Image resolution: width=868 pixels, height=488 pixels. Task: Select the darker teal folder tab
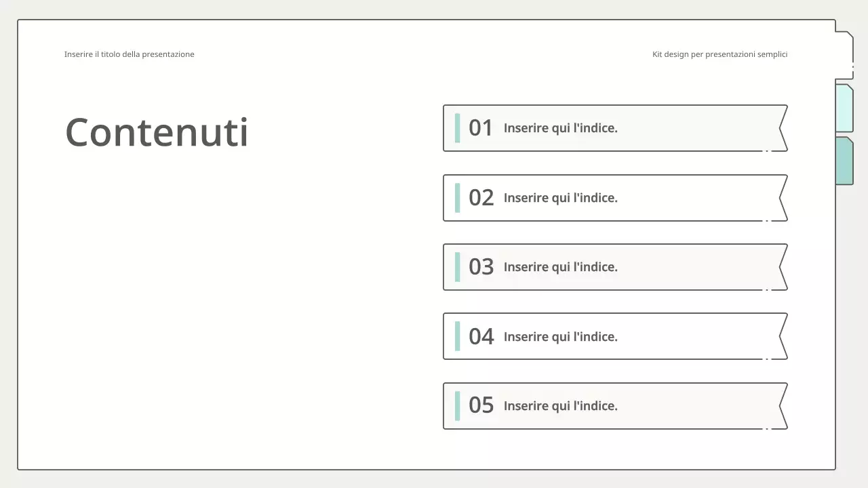(x=844, y=161)
